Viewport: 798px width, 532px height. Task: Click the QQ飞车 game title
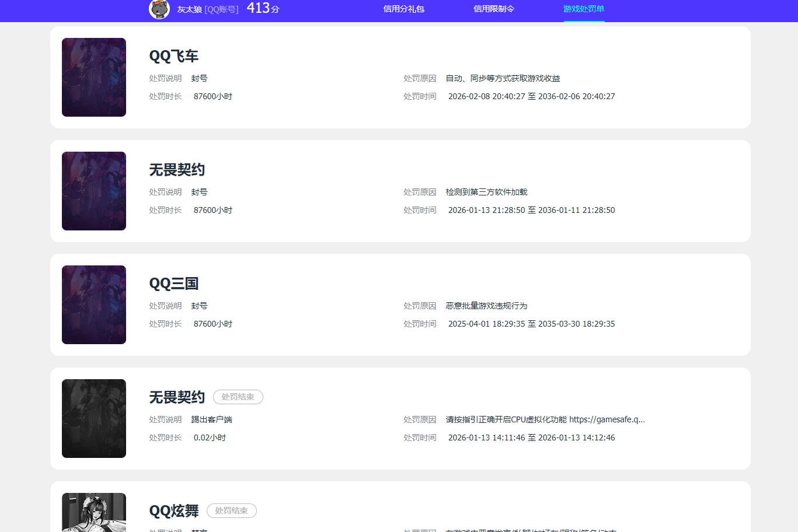coord(173,56)
